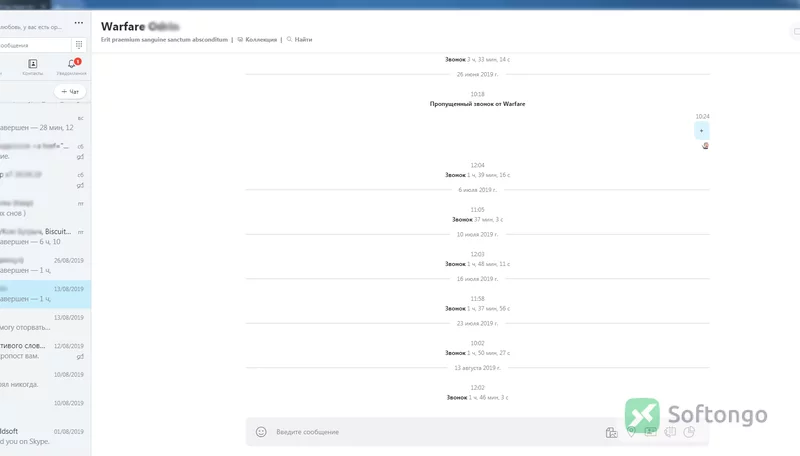Click call entry Звонок 1 ч, 46 мин, 3 с

(477, 397)
